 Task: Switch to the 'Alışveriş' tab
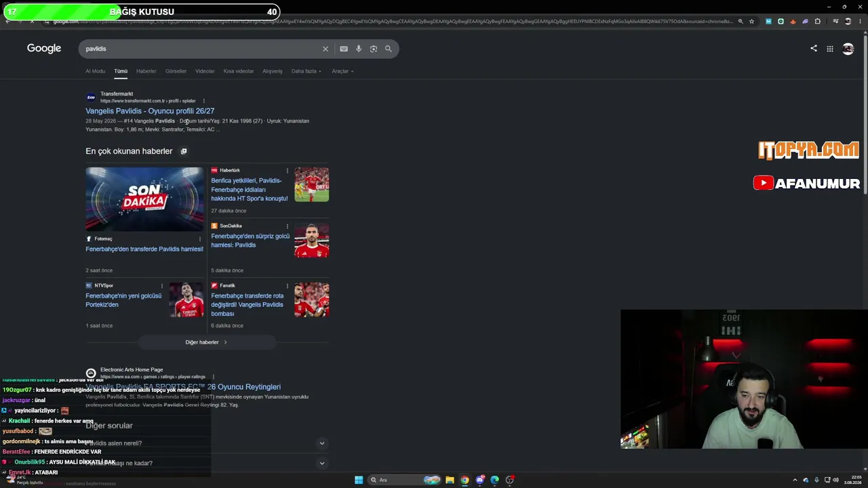273,71
